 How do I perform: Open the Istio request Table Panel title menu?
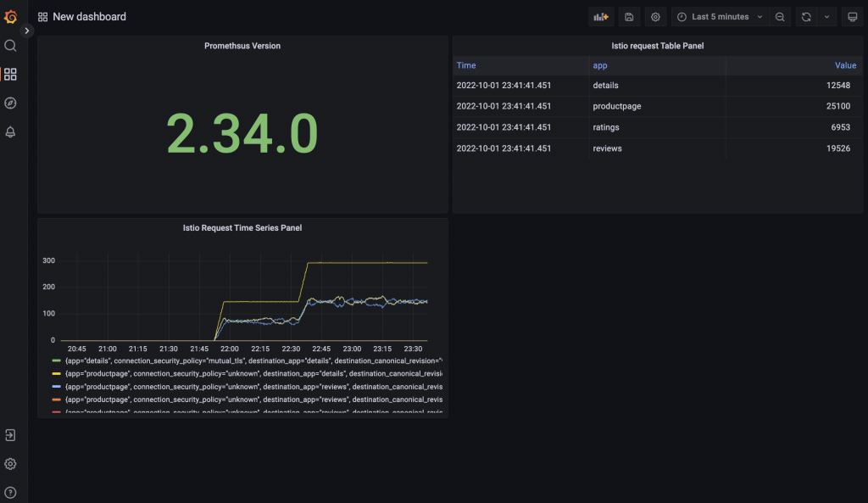click(658, 46)
